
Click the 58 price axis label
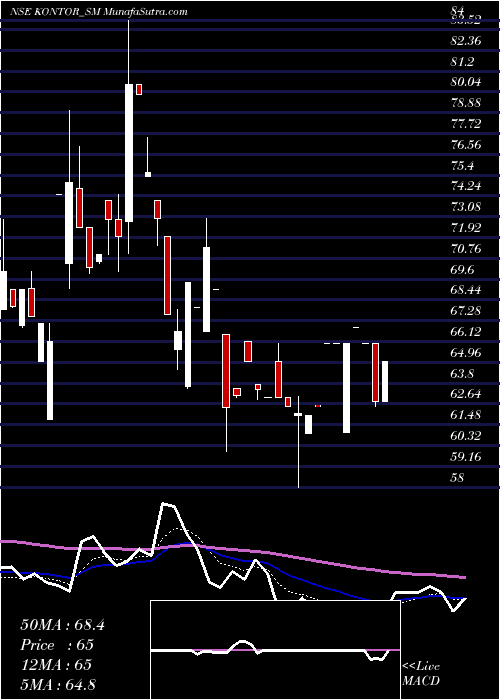click(458, 478)
